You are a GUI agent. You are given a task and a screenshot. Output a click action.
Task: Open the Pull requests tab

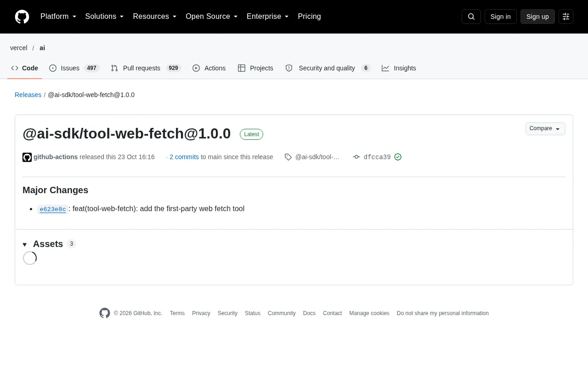[x=146, y=68]
